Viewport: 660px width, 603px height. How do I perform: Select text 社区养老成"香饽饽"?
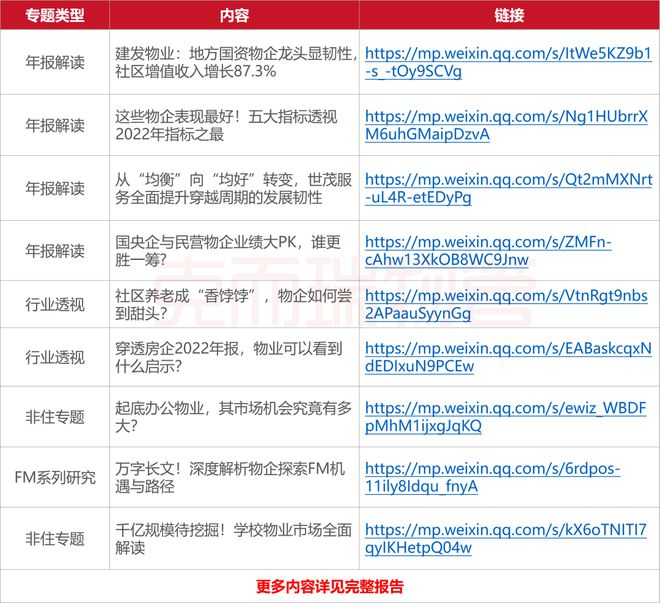point(186,296)
